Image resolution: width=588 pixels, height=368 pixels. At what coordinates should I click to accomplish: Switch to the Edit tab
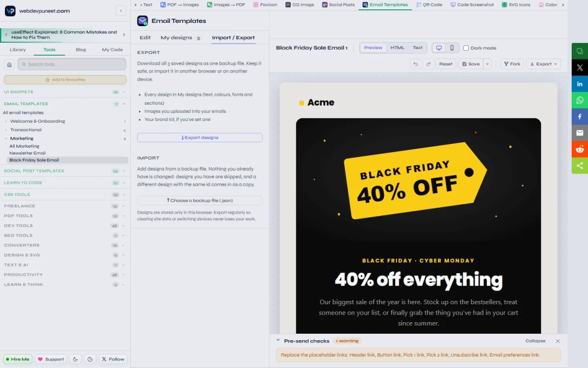pyautogui.click(x=145, y=38)
